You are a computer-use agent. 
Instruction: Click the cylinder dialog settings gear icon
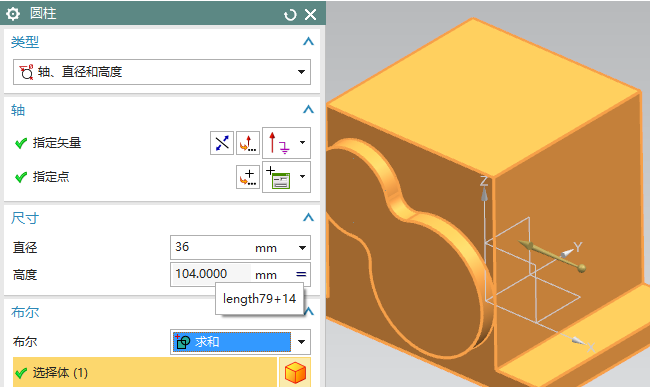coord(13,14)
